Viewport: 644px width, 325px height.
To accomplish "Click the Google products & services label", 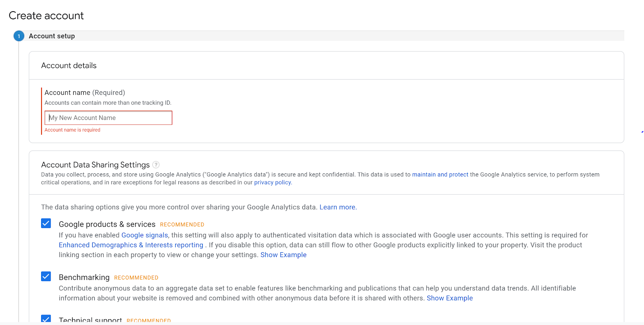I will pyautogui.click(x=107, y=224).
